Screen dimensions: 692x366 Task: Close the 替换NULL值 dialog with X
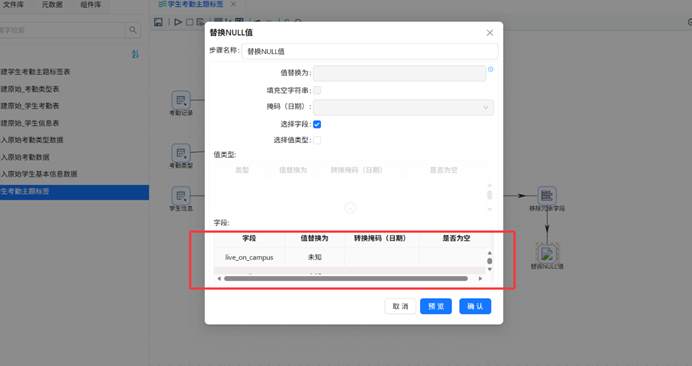coord(489,33)
